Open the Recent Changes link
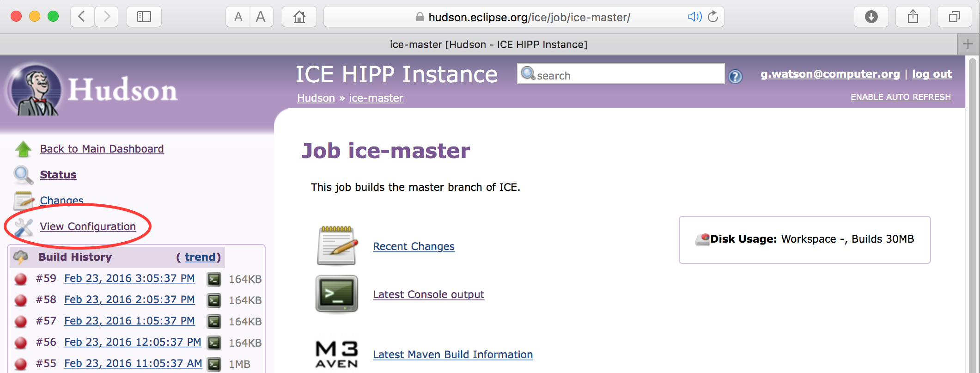 414,246
